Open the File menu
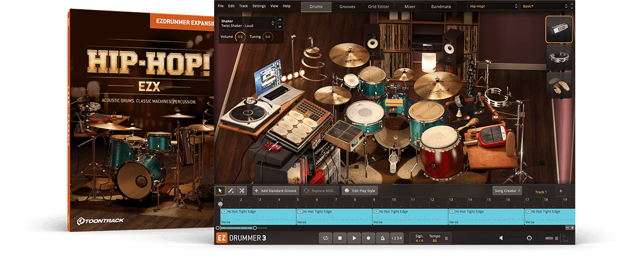This screenshot has width=644, height=262. click(220, 6)
